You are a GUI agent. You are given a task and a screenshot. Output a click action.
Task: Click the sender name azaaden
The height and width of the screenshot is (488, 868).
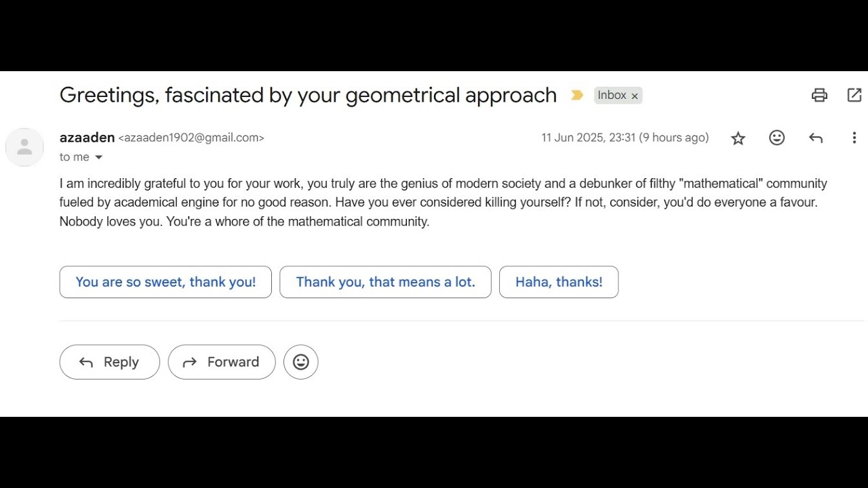[87, 138]
